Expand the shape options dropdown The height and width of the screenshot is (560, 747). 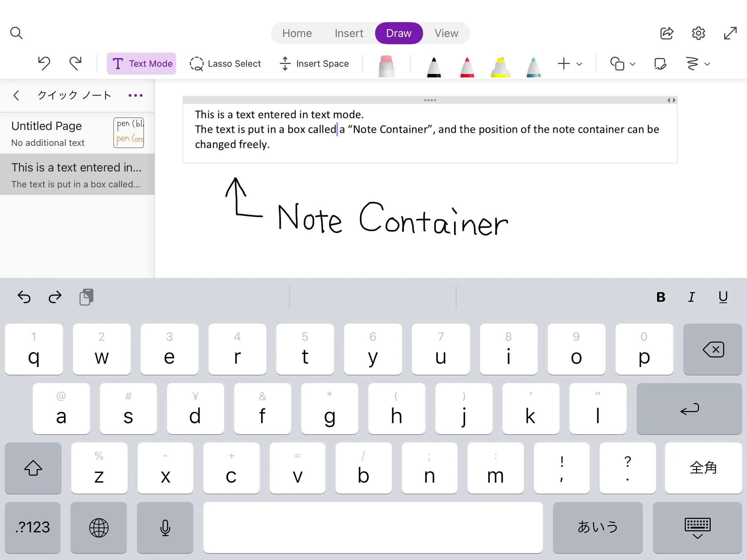[x=632, y=64]
